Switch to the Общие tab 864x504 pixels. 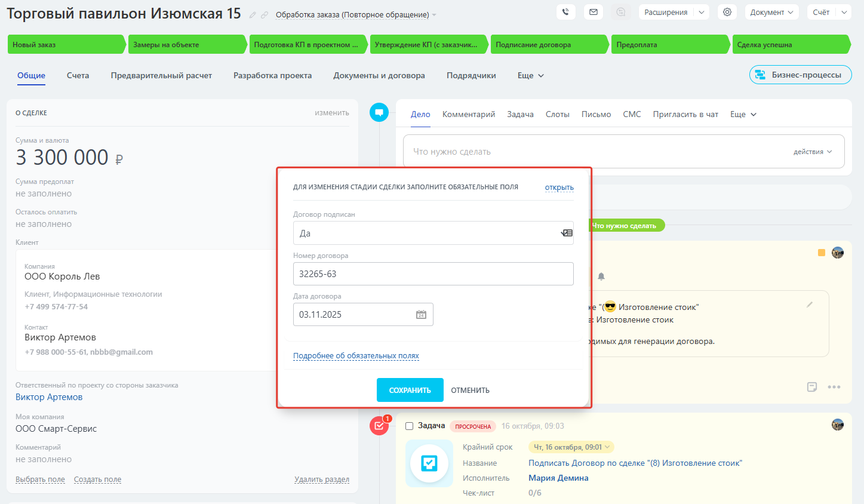[31, 76]
